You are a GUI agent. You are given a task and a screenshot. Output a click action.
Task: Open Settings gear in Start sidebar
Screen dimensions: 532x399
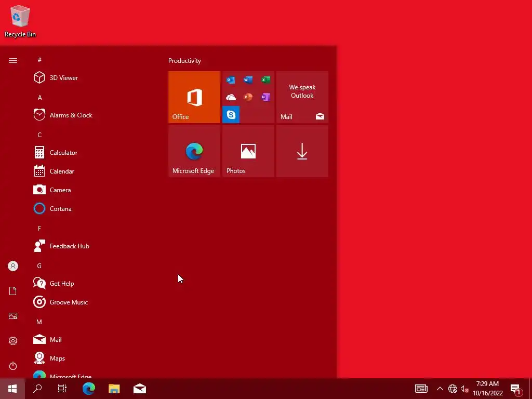13,341
